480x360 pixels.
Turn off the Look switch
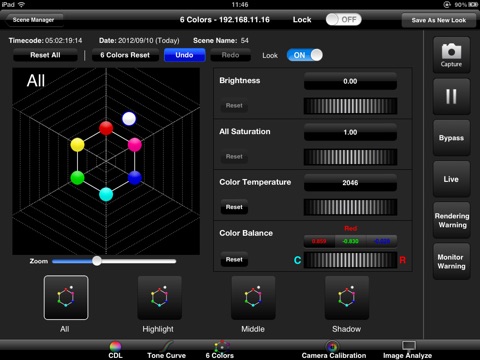[x=305, y=55]
